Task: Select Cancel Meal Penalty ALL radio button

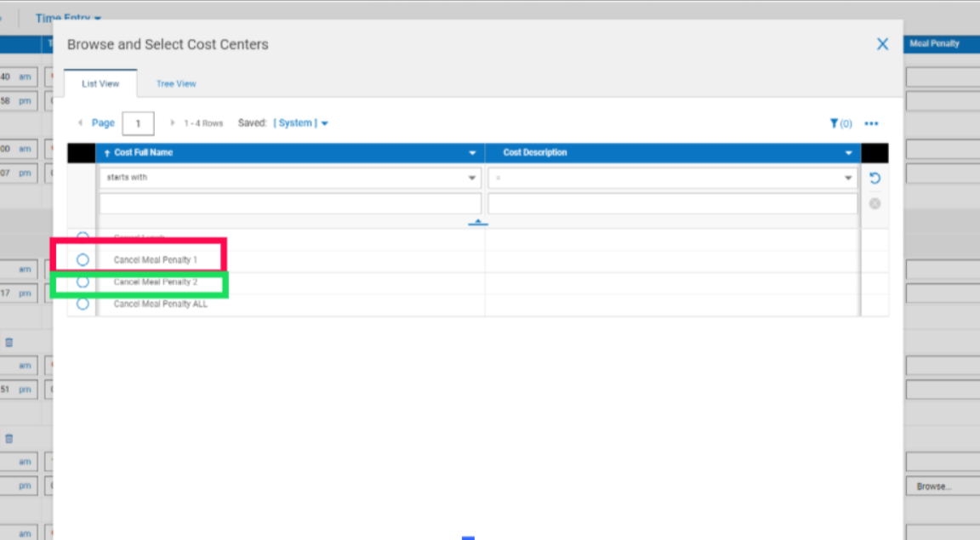Action: 83,304
